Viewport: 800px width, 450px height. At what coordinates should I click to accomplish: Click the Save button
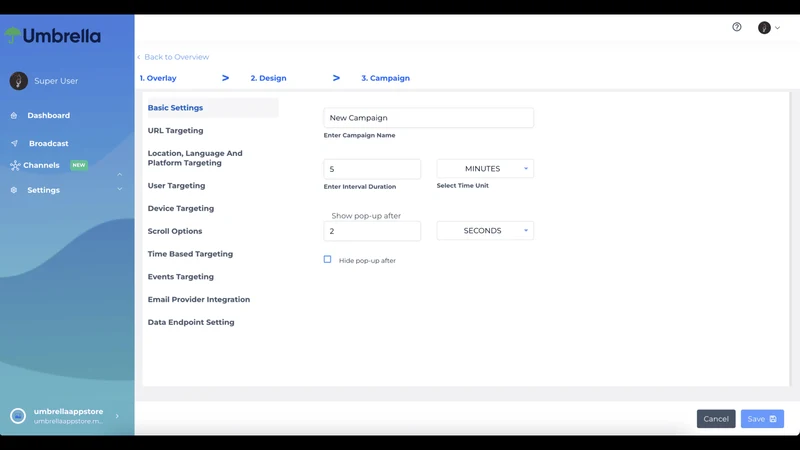(762, 419)
